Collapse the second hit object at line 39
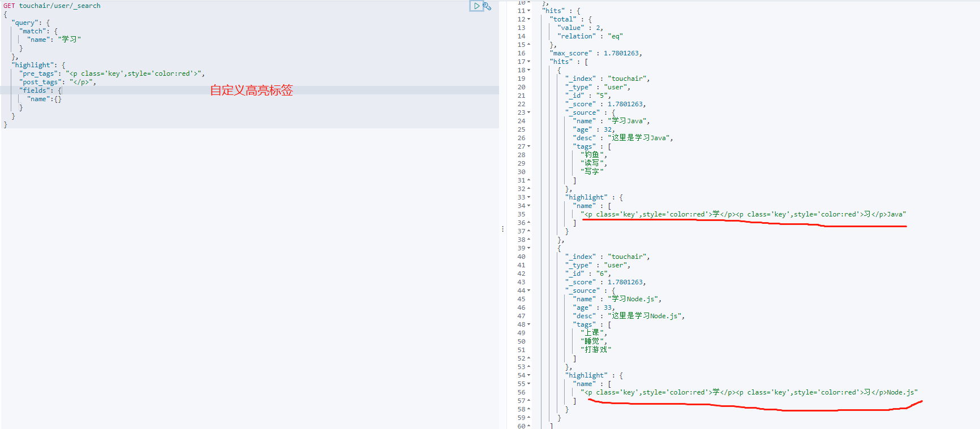The image size is (980, 429). (529, 248)
